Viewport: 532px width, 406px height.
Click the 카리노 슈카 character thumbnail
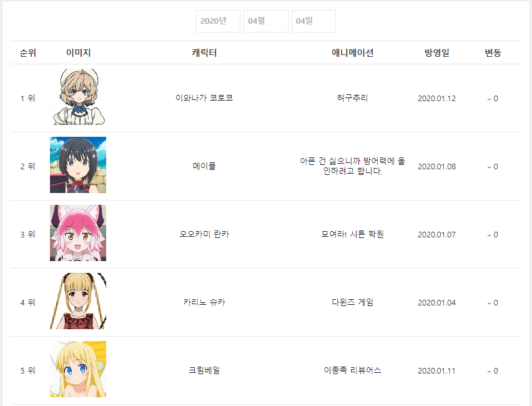(x=78, y=301)
